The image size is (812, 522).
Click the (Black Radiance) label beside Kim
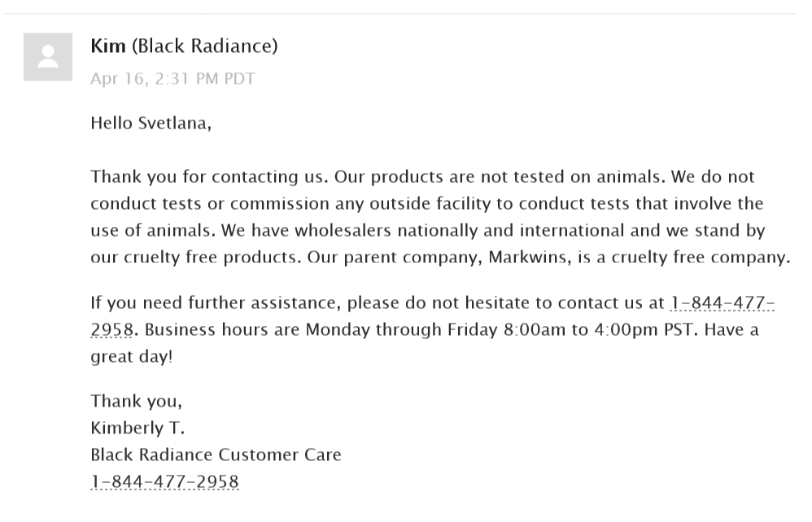coord(204,46)
